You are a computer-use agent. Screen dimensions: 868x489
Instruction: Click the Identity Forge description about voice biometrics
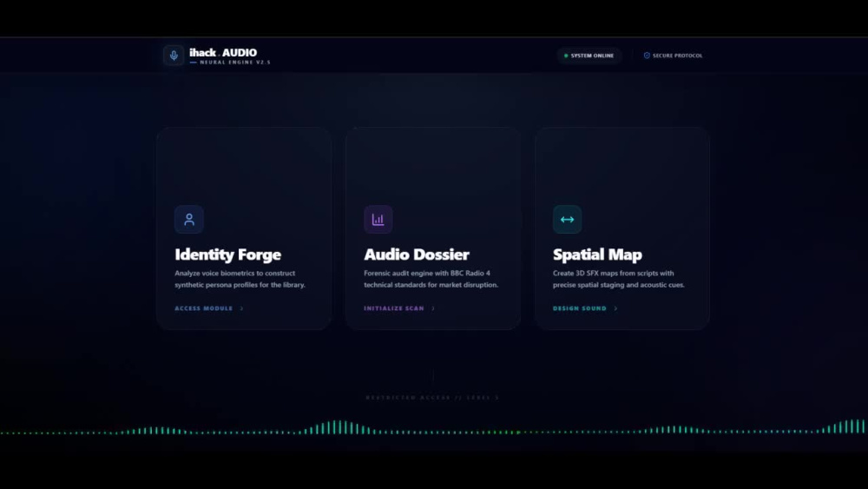tap(240, 279)
